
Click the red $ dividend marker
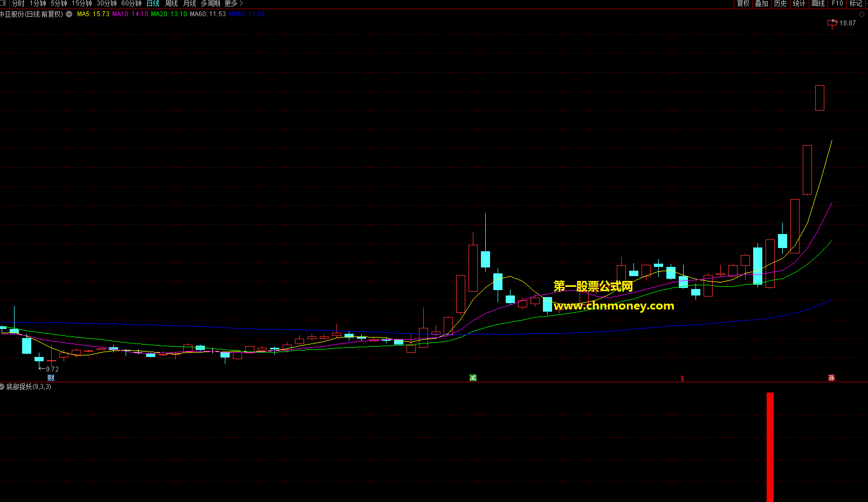click(683, 379)
